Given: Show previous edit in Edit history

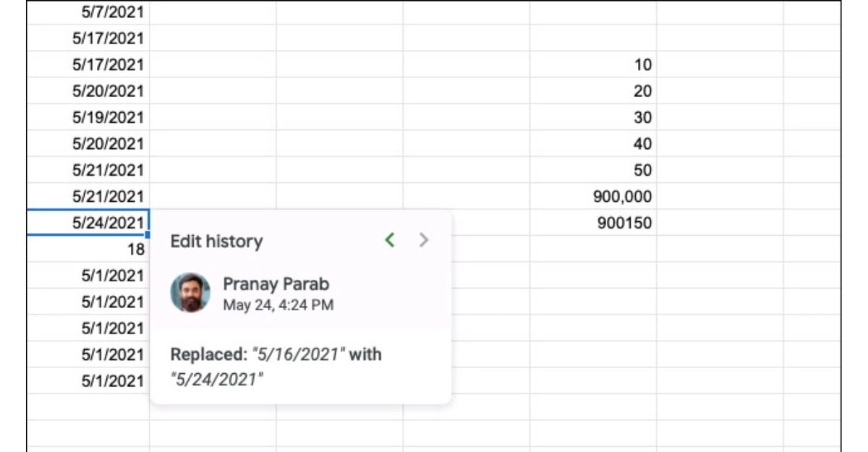Looking at the screenshot, I should 390,240.
